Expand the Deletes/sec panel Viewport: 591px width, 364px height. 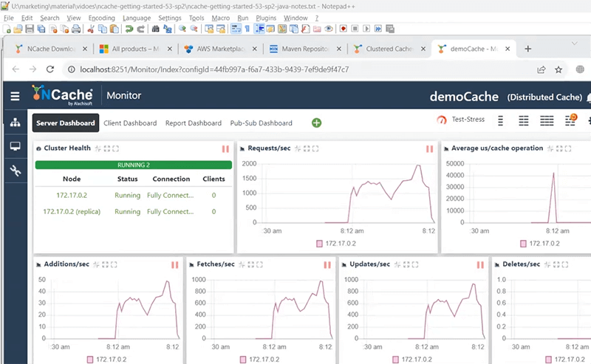(556, 264)
